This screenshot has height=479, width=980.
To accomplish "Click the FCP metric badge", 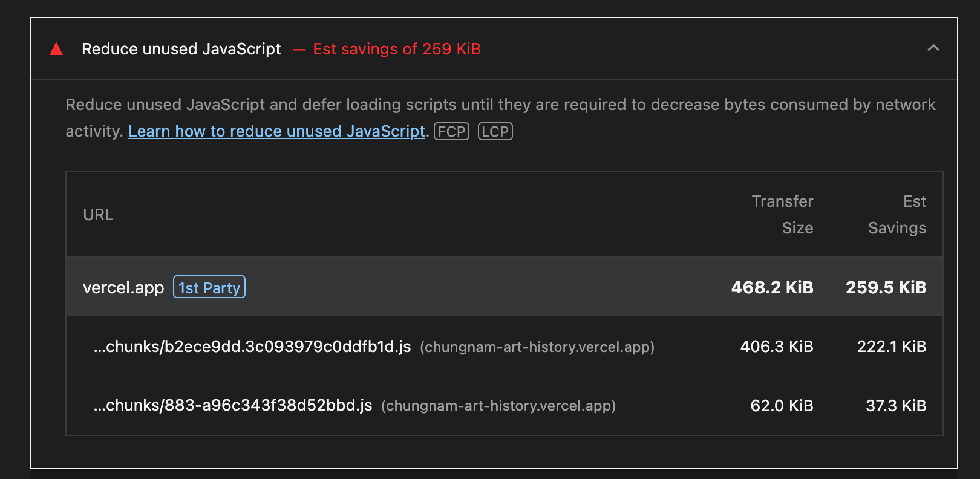I will 451,131.
